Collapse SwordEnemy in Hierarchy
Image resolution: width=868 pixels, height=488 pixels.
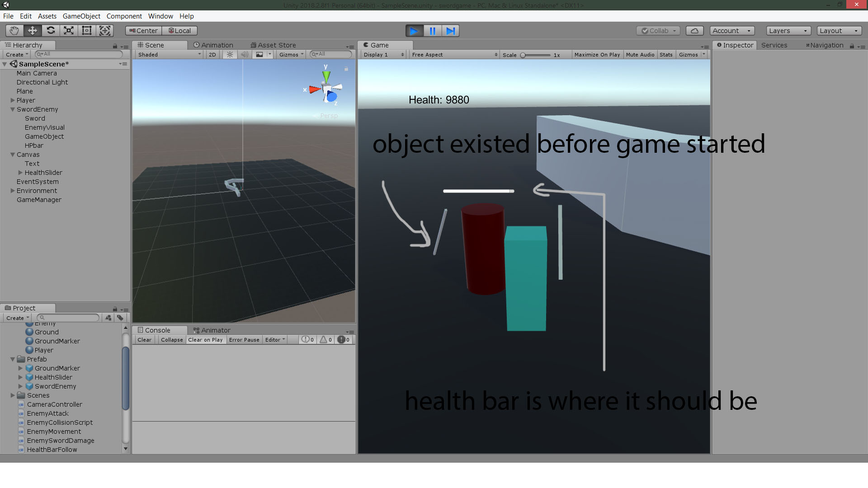coord(13,109)
